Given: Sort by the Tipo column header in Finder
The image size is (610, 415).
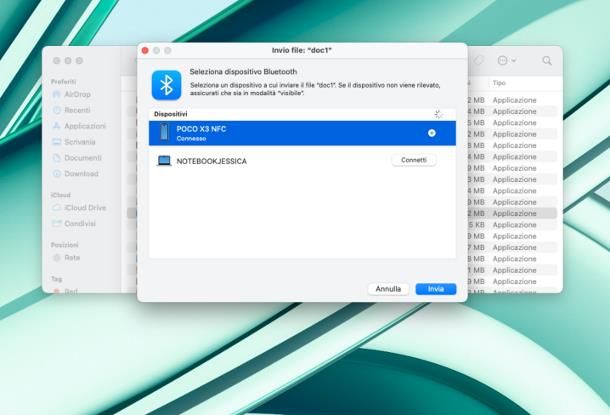Looking at the screenshot, I should click(x=499, y=83).
